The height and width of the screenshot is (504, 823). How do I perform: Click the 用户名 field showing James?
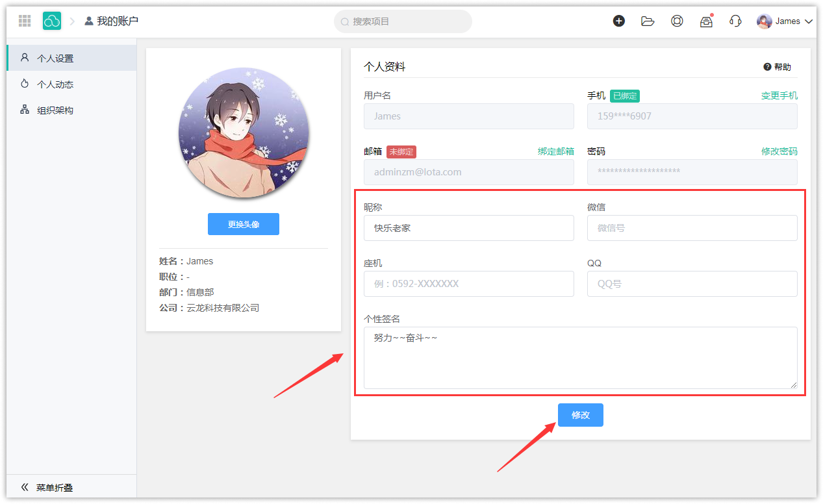[469, 116]
